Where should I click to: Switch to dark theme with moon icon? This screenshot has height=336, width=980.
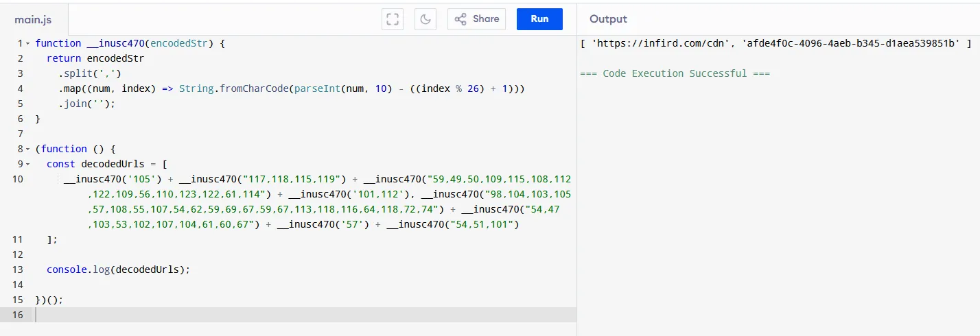click(x=425, y=19)
